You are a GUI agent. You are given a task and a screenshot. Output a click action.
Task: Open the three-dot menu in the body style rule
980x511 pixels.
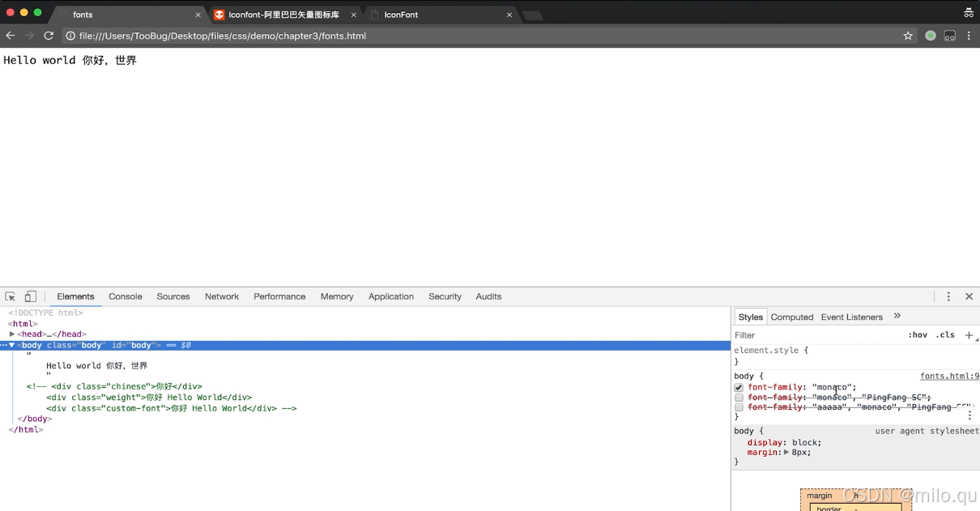[969, 415]
